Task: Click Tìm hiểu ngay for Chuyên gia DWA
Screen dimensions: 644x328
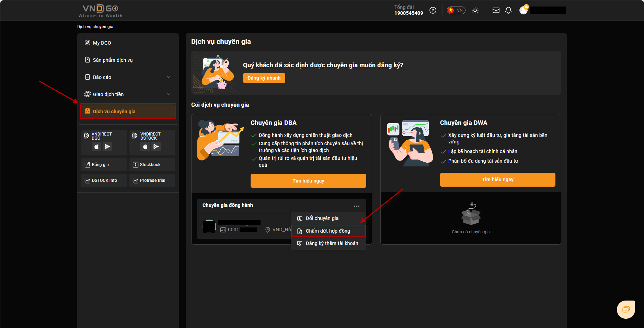Action: tap(497, 179)
